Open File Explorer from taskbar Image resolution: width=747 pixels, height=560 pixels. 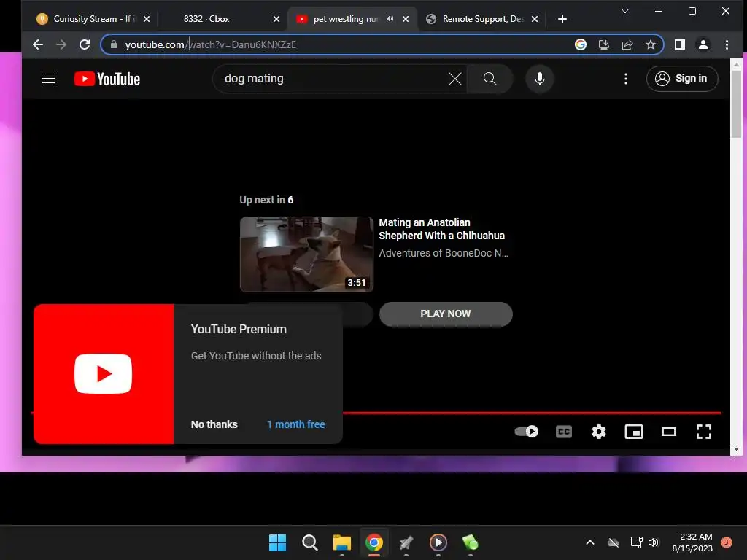[341, 542]
